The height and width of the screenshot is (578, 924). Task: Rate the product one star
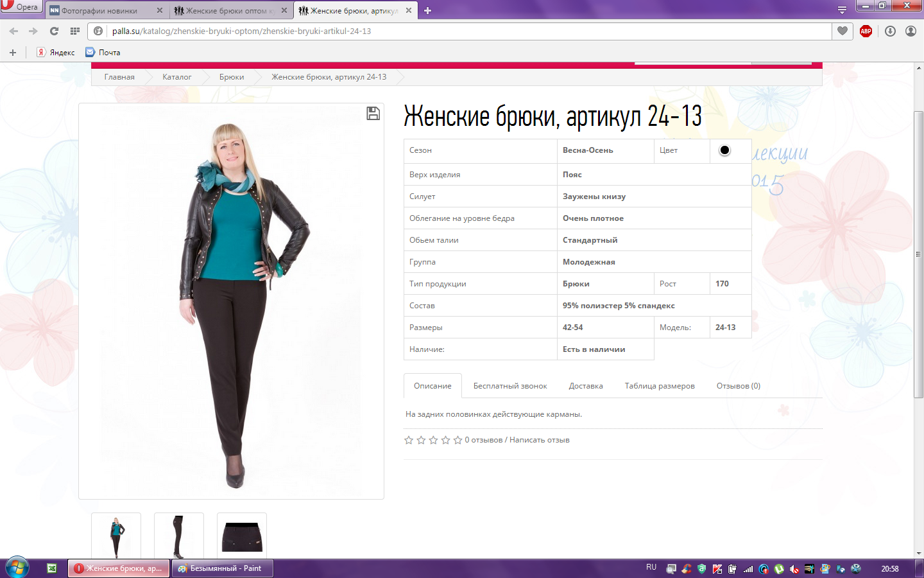[409, 440]
